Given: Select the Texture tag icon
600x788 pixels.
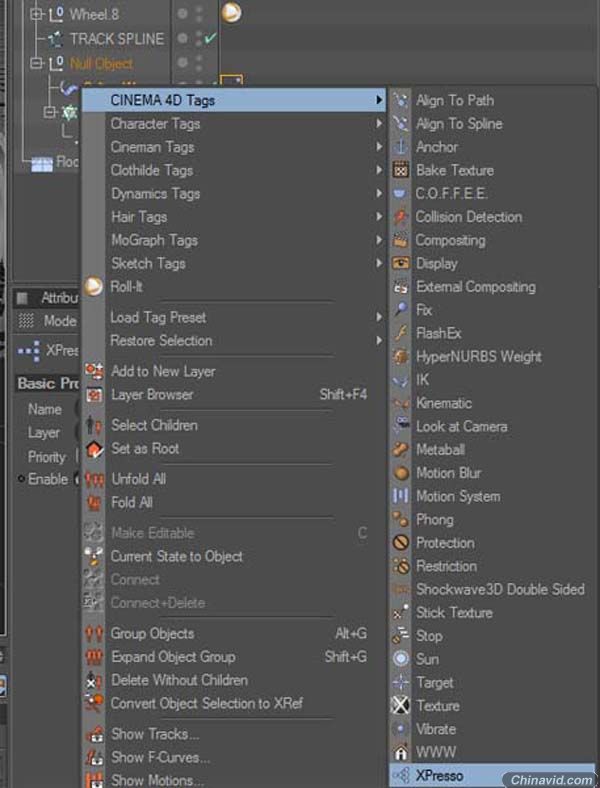Looking at the screenshot, I should click(x=401, y=705).
